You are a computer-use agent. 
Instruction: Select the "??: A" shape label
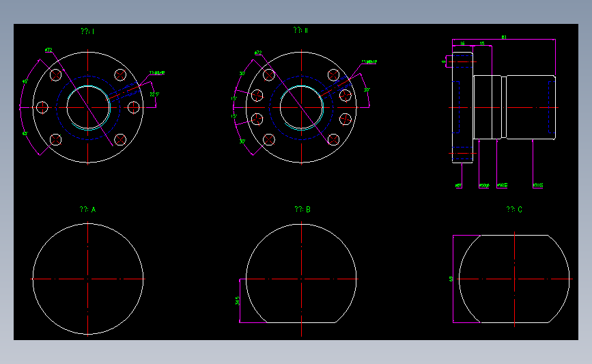click(87, 210)
